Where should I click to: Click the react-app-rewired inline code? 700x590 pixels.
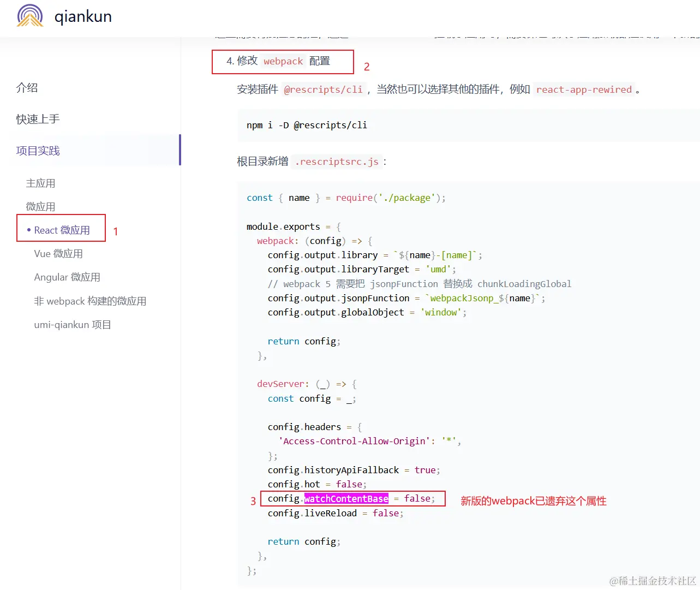[584, 90]
